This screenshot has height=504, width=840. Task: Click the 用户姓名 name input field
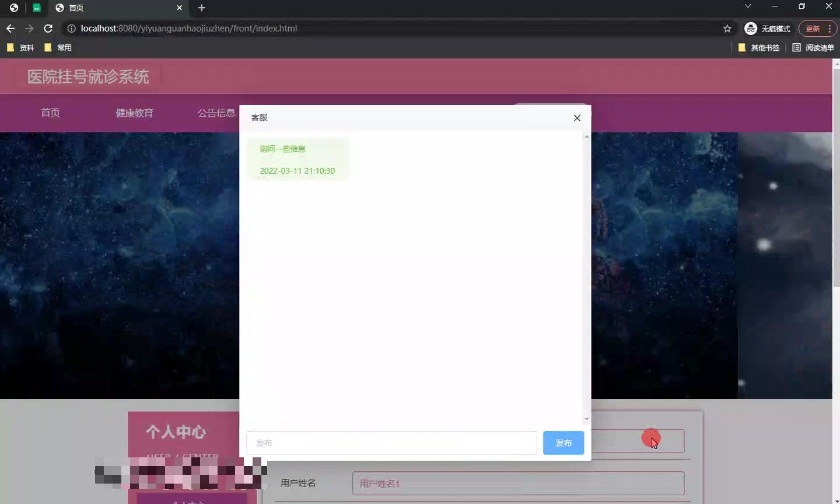[518, 483]
